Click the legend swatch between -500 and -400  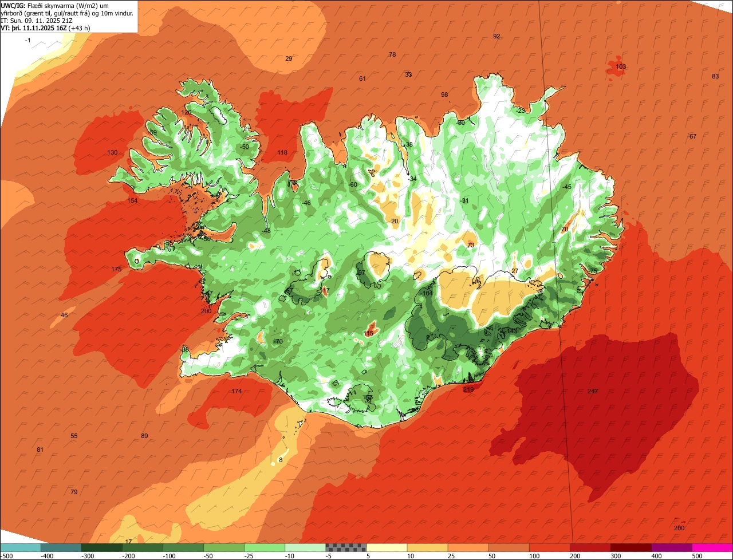[20, 547]
